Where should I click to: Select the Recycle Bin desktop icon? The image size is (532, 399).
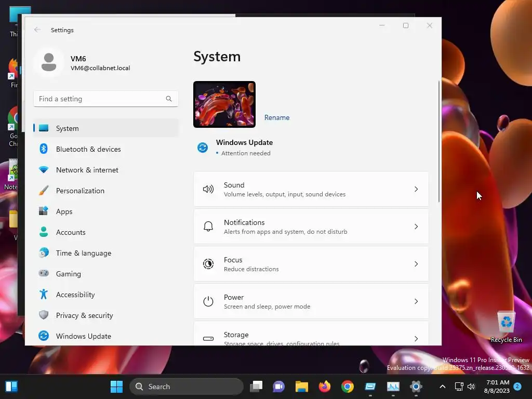coord(506,327)
